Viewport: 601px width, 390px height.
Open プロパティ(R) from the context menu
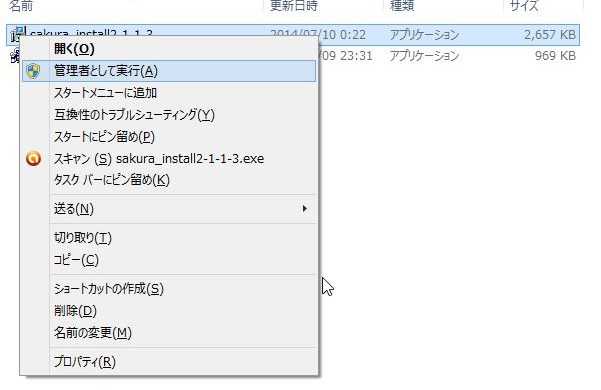(x=169, y=362)
